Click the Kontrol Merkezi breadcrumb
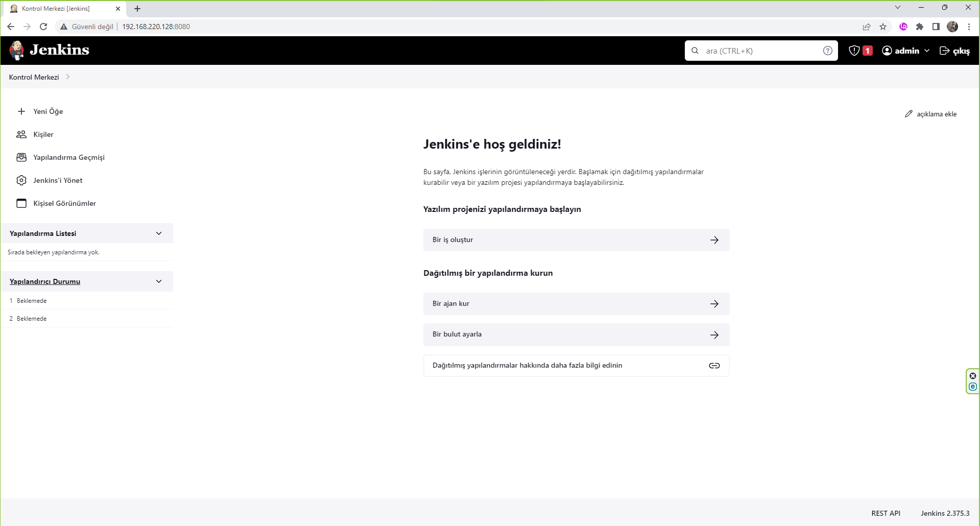Image resolution: width=980 pixels, height=526 pixels. pos(34,77)
